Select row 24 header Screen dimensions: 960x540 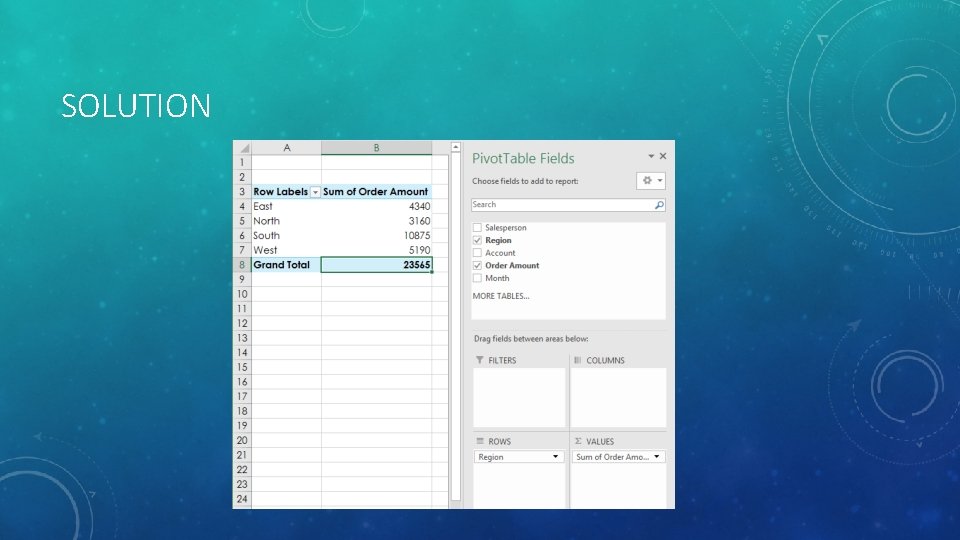(x=242, y=499)
